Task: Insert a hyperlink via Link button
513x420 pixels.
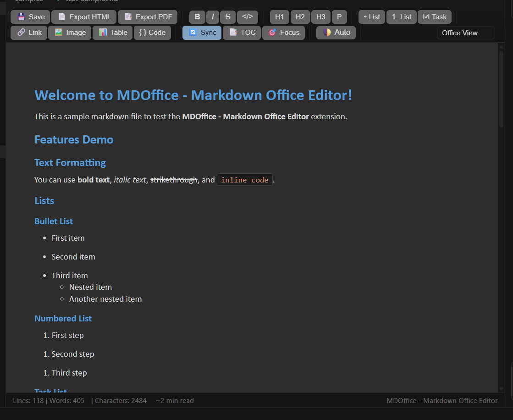Action: point(29,33)
